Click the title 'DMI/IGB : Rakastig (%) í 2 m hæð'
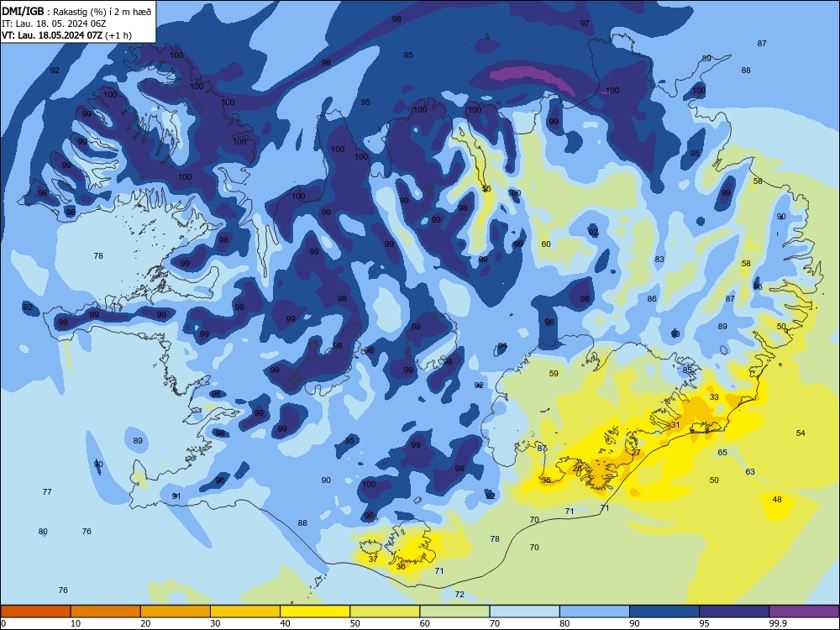Viewport: 840px width, 630px height. 76,12
